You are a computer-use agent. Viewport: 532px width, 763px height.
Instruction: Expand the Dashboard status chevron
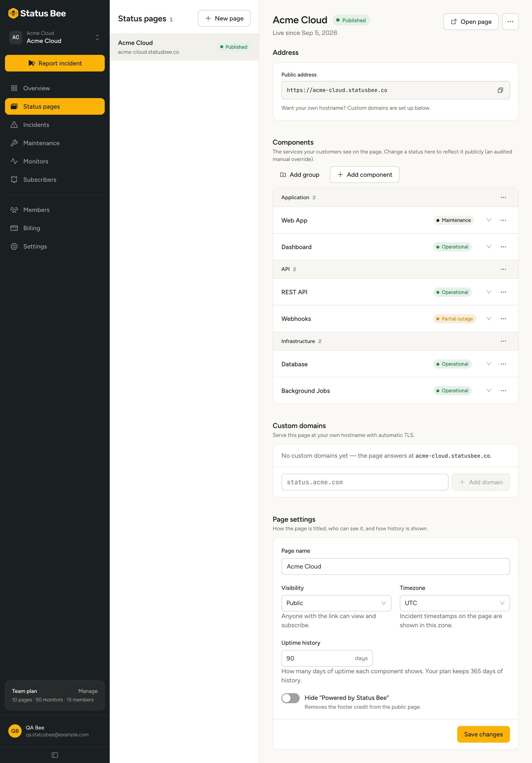489,247
